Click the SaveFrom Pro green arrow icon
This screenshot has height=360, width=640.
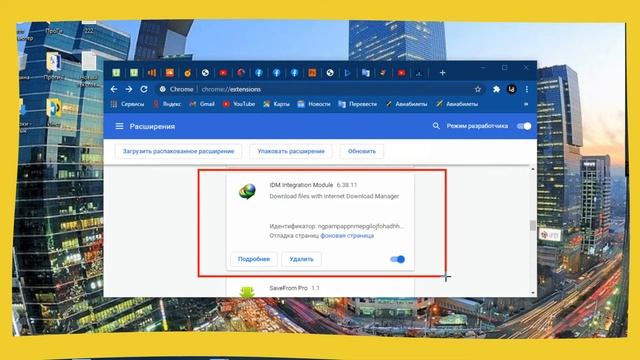point(247,291)
